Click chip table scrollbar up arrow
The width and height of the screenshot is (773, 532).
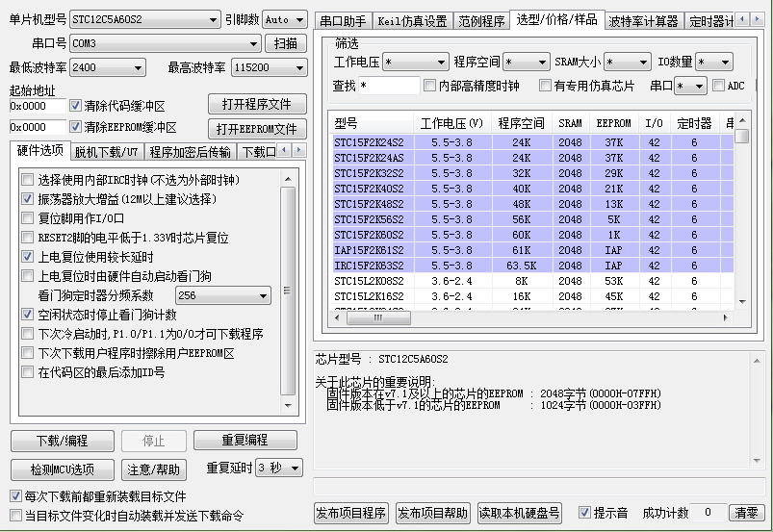click(742, 120)
